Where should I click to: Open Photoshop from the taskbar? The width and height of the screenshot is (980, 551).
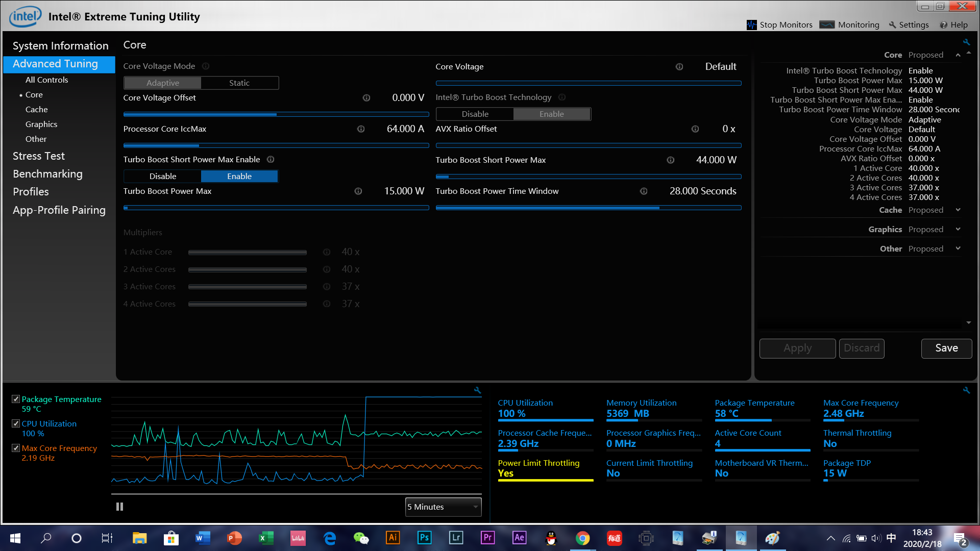click(424, 538)
